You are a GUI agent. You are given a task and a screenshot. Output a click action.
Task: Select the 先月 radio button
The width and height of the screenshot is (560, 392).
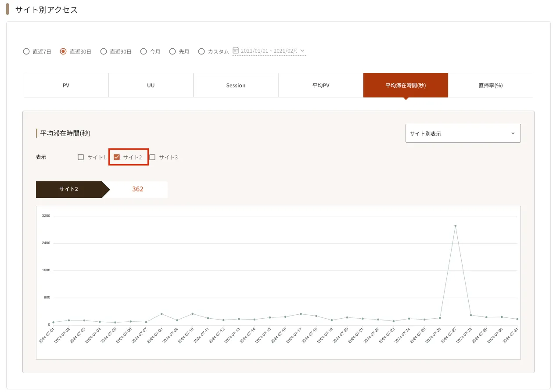pyautogui.click(x=172, y=51)
